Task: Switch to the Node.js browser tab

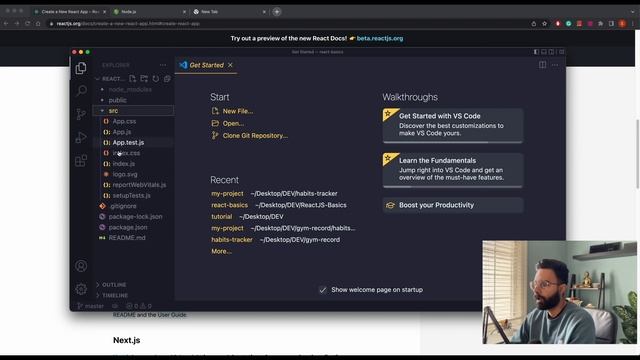Action: [x=150, y=11]
